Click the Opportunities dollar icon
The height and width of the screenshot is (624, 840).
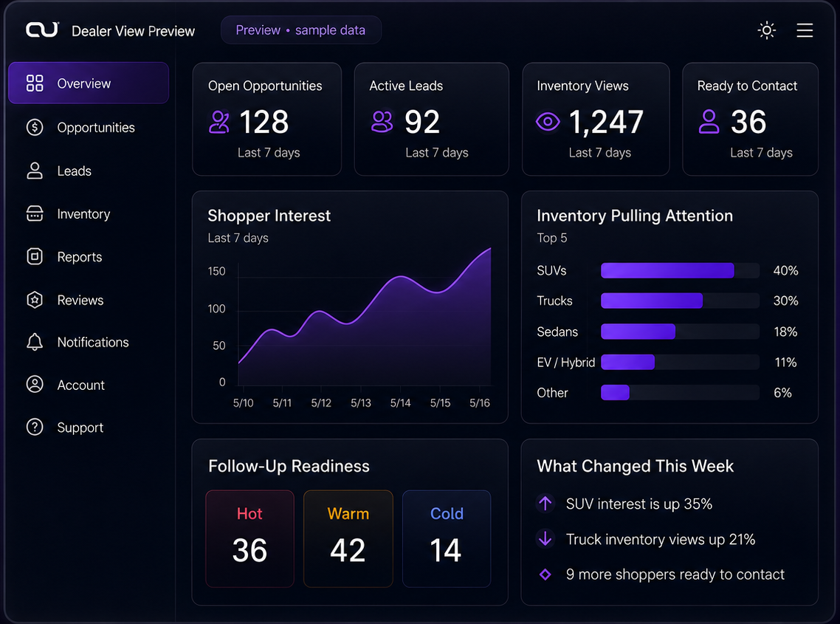coord(35,127)
